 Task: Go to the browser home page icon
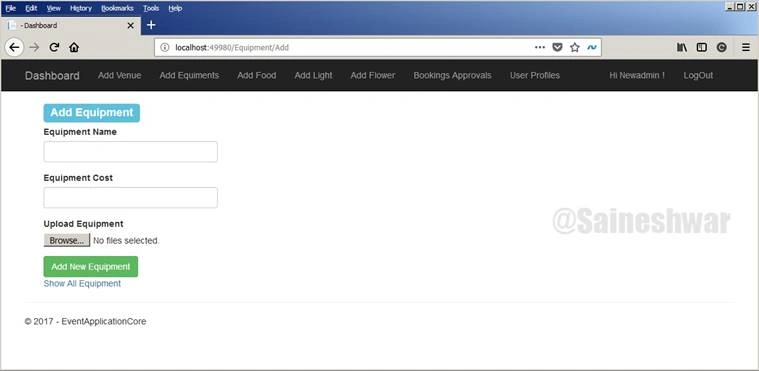(x=74, y=47)
